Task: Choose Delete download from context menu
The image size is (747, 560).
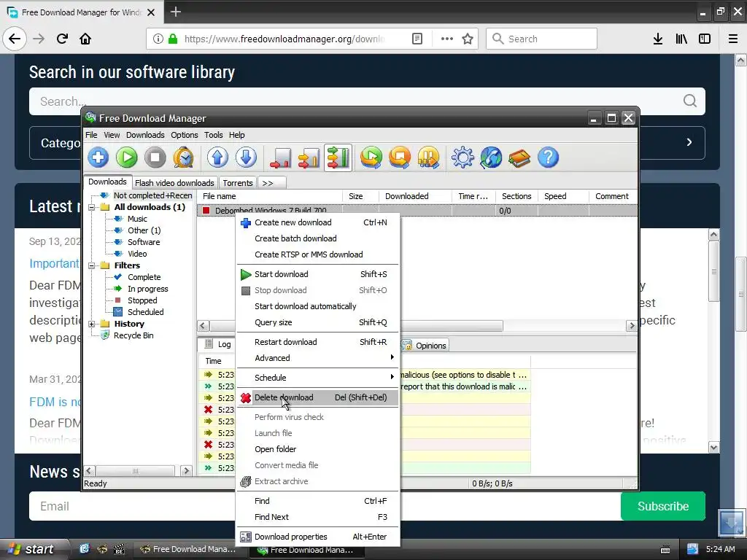Action: pos(317,397)
